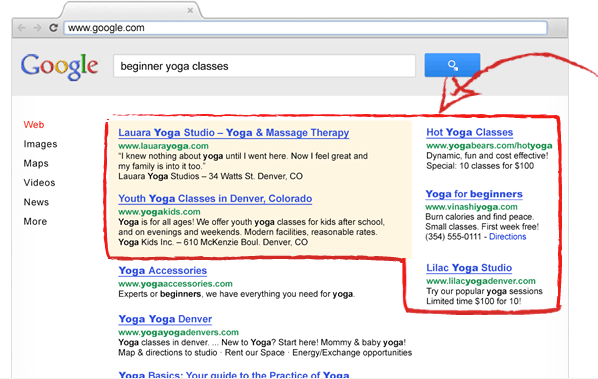
Task: Switch to Videos results
Action: click(39, 183)
